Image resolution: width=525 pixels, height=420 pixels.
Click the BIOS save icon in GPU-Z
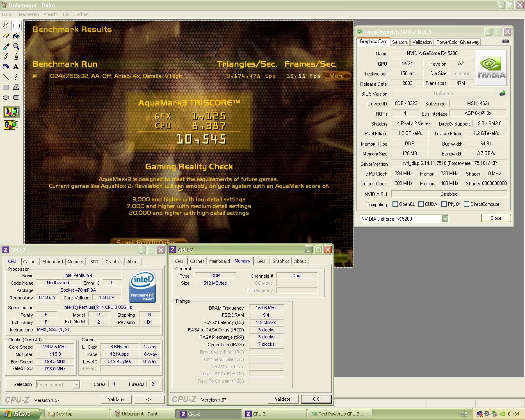click(x=502, y=94)
